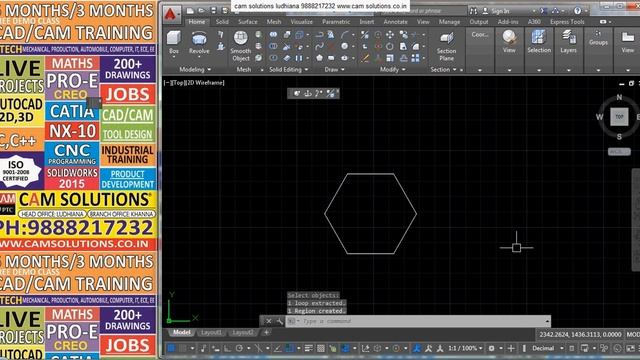Viewport: 640px width, 360px height.
Task: Expand the Section panel
Action: click(443, 69)
